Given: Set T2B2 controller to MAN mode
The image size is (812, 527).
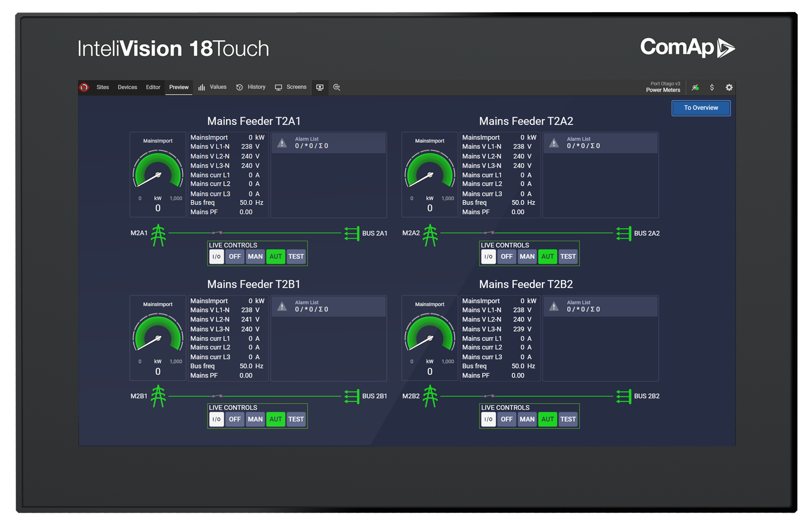Looking at the screenshot, I should point(527,419).
